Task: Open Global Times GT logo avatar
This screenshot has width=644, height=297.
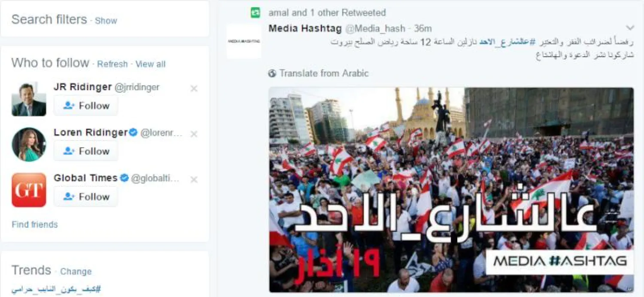Action: [x=29, y=190]
